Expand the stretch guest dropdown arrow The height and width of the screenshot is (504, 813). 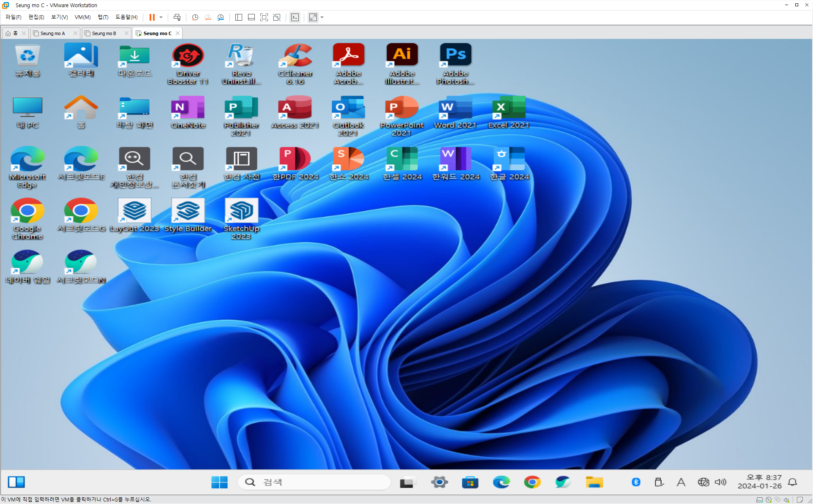pyautogui.click(x=322, y=17)
